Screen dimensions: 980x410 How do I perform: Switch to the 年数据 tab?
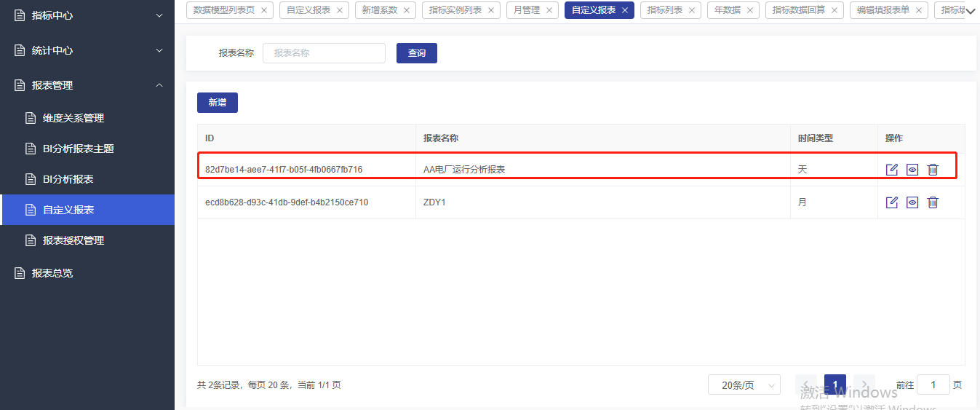[728, 10]
